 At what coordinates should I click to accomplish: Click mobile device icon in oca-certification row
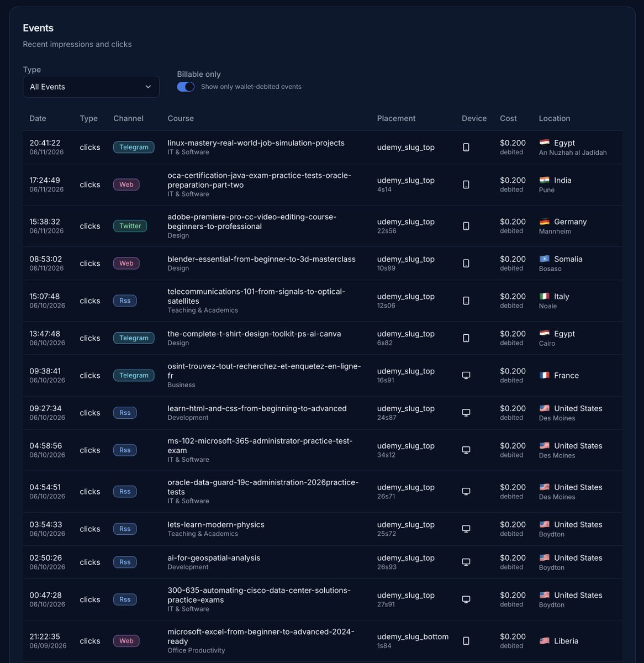466,185
